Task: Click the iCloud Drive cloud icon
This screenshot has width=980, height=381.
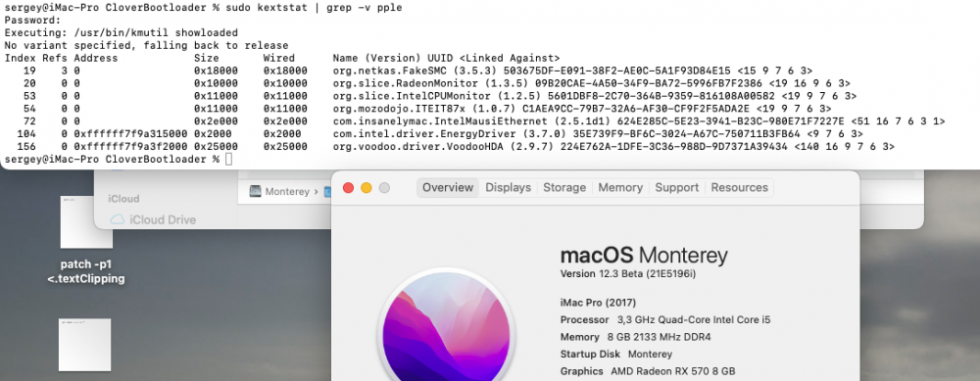Action: point(117,219)
